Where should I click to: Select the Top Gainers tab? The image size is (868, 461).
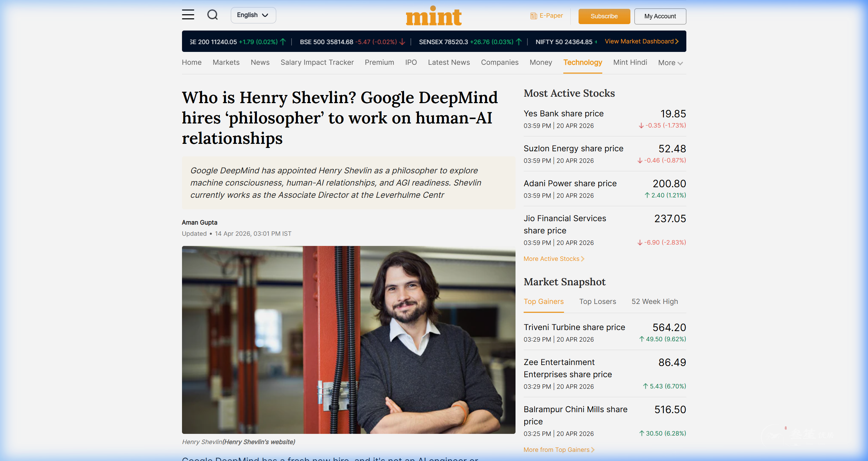(543, 302)
